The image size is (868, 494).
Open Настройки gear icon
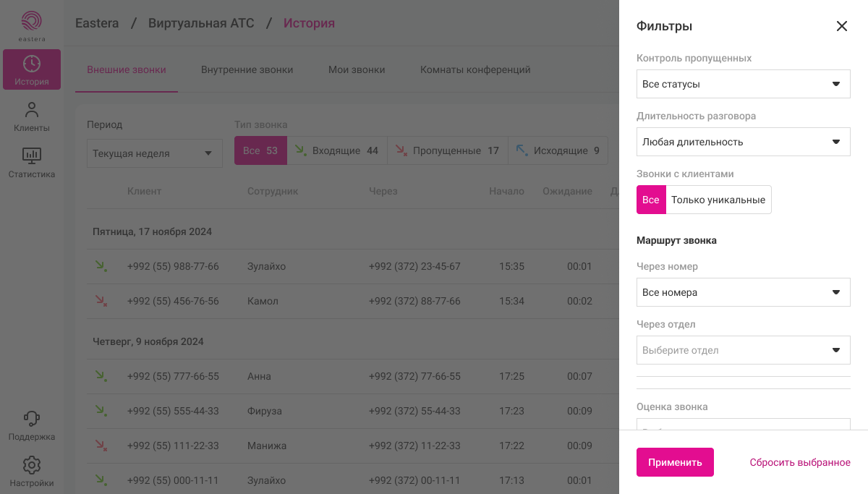click(x=32, y=472)
